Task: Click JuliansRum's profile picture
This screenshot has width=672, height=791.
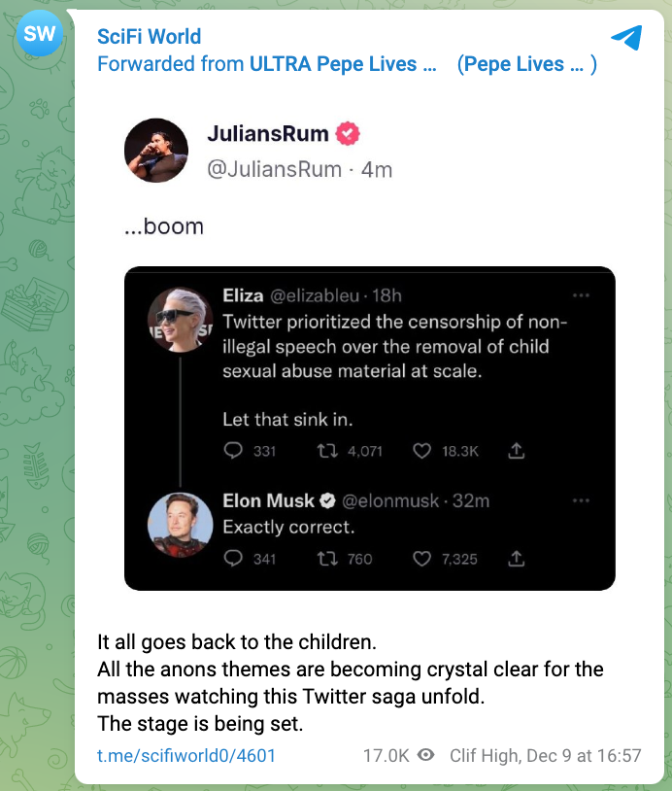Action: [155, 153]
